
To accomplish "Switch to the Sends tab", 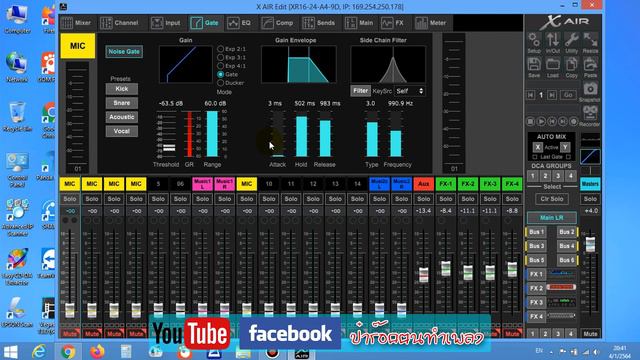I will 319,23.
